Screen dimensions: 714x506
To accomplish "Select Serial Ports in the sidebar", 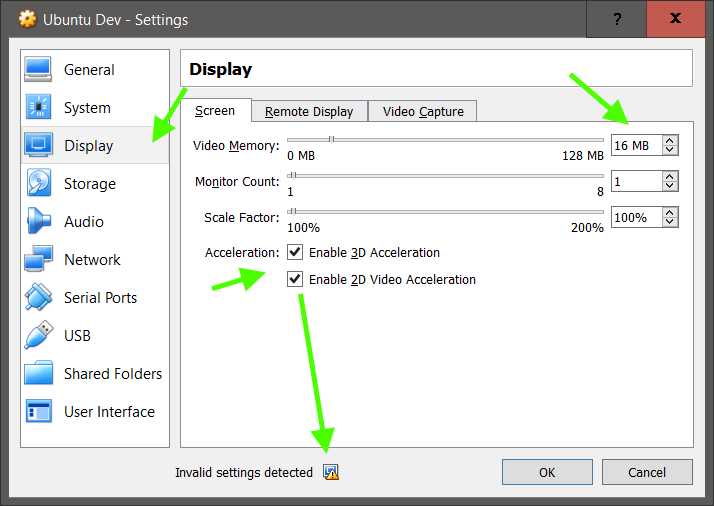I will pos(95,297).
